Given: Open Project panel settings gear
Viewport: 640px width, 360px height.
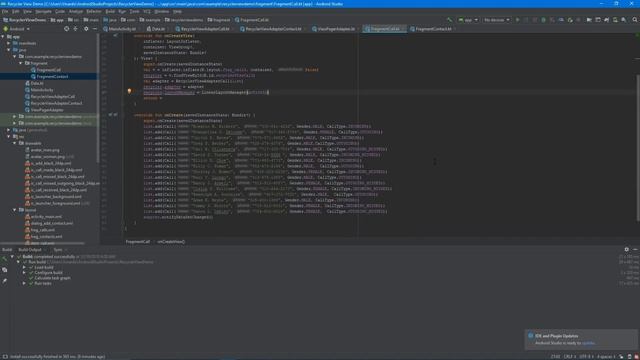Looking at the screenshot, I should tap(86, 29).
